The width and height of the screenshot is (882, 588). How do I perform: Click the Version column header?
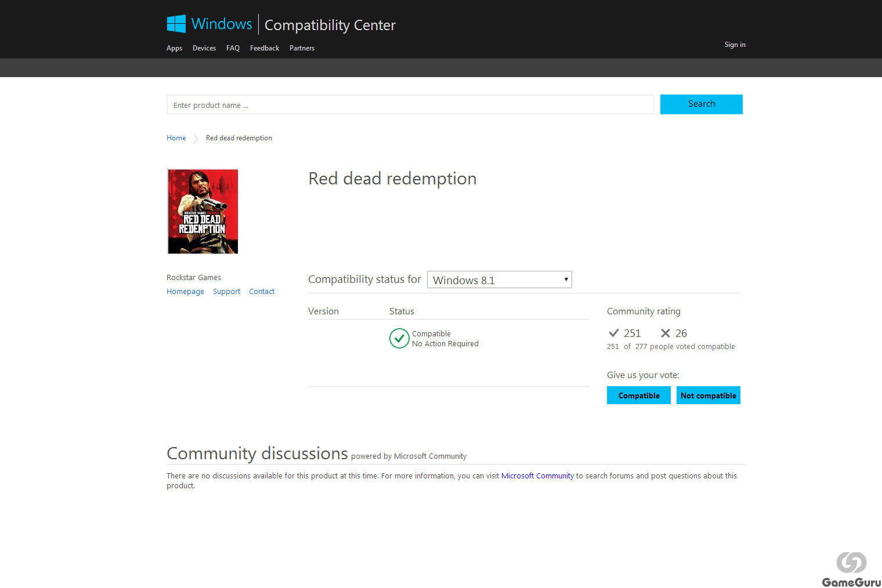323,311
